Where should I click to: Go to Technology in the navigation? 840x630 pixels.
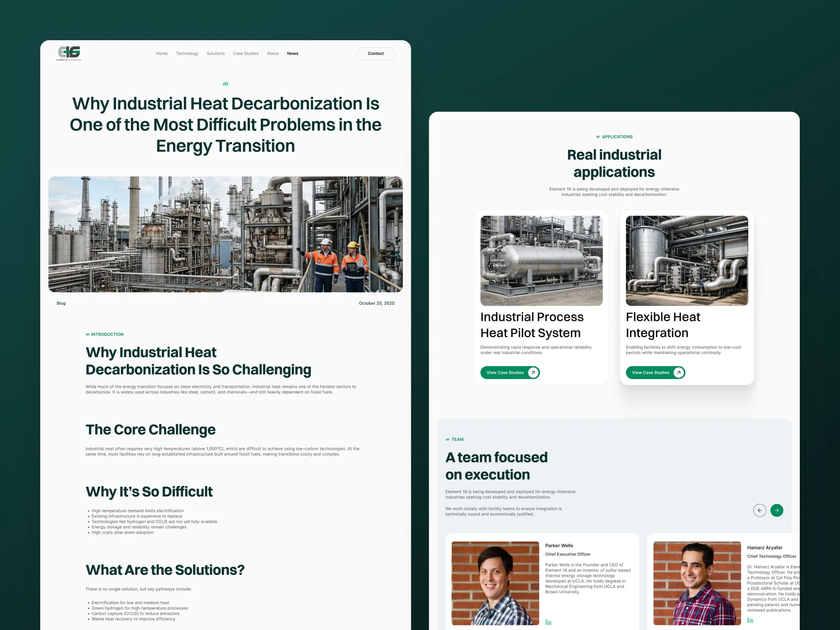point(187,54)
